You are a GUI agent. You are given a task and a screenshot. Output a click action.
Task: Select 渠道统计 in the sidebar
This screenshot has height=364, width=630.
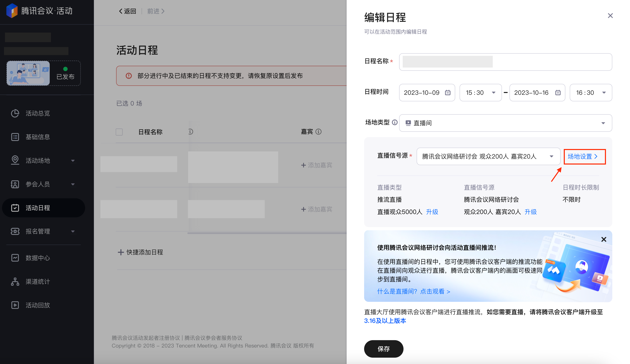click(38, 282)
